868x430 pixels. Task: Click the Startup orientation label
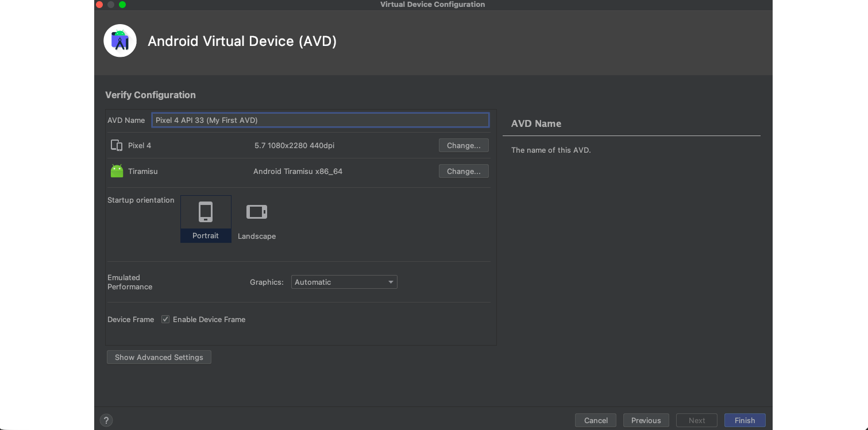pos(141,200)
